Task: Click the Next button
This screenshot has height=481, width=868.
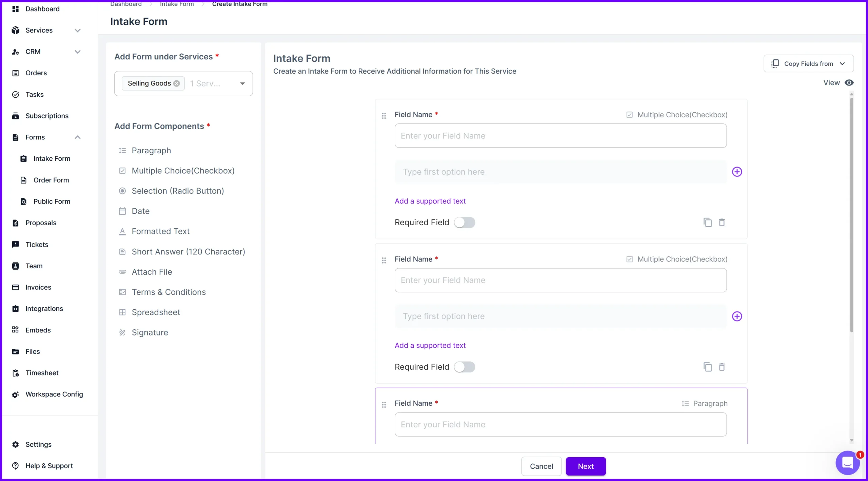Action: tap(586, 466)
